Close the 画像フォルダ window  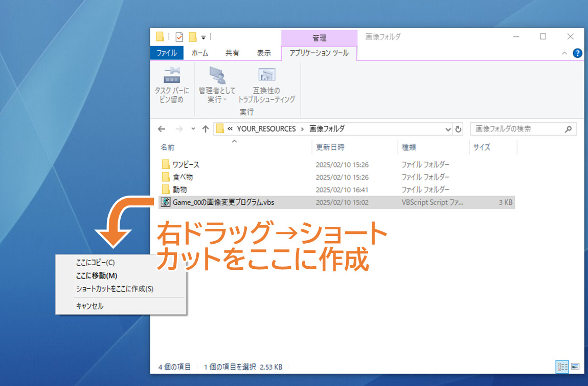click(x=571, y=37)
